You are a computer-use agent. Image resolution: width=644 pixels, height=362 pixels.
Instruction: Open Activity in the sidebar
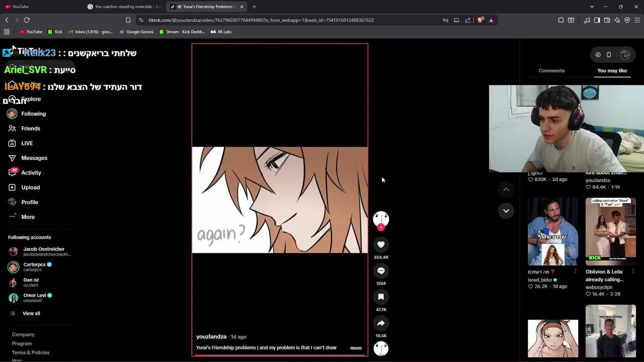click(x=31, y=172)
